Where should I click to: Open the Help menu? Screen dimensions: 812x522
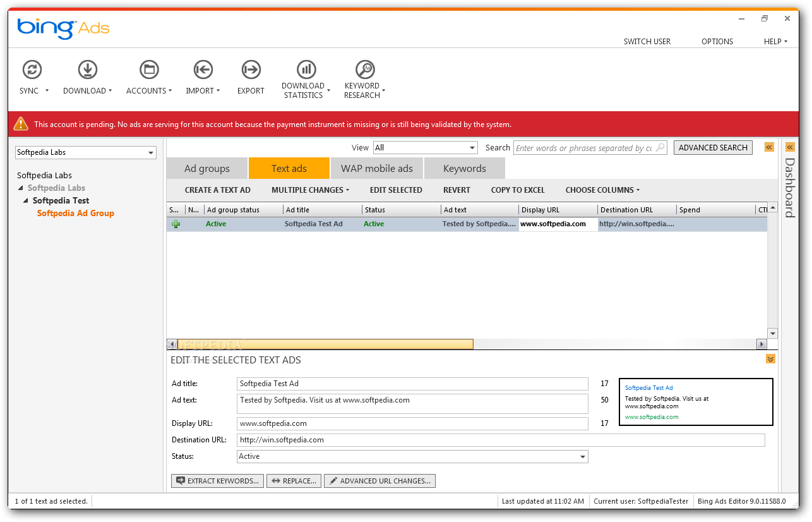tap(775, 42)
